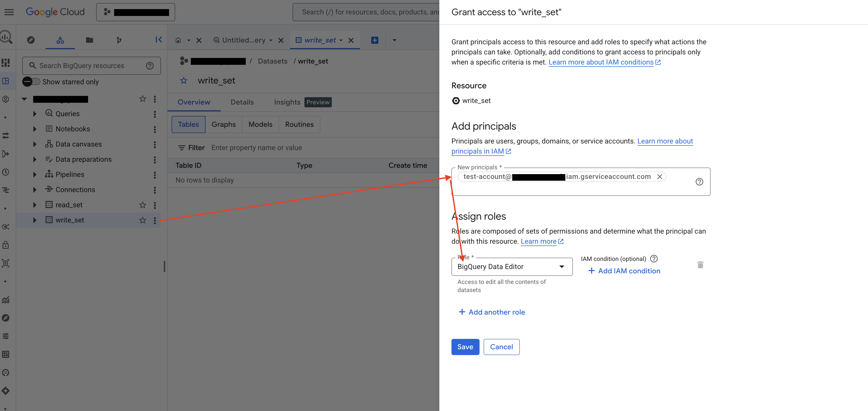868x411 pixels.
Task: Open help icon in BigQuery resource search
Action: [x=150, y=66]
